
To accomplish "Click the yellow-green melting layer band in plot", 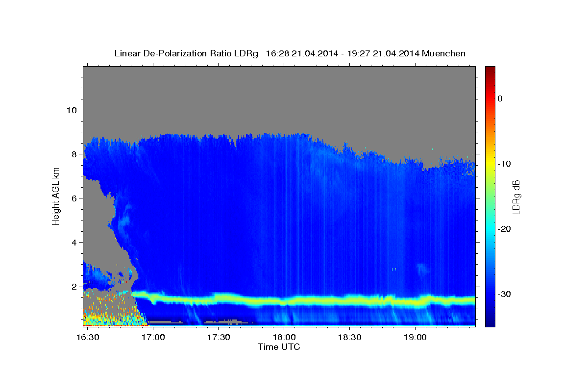I will pyautogui.click(x=304, y=300).
